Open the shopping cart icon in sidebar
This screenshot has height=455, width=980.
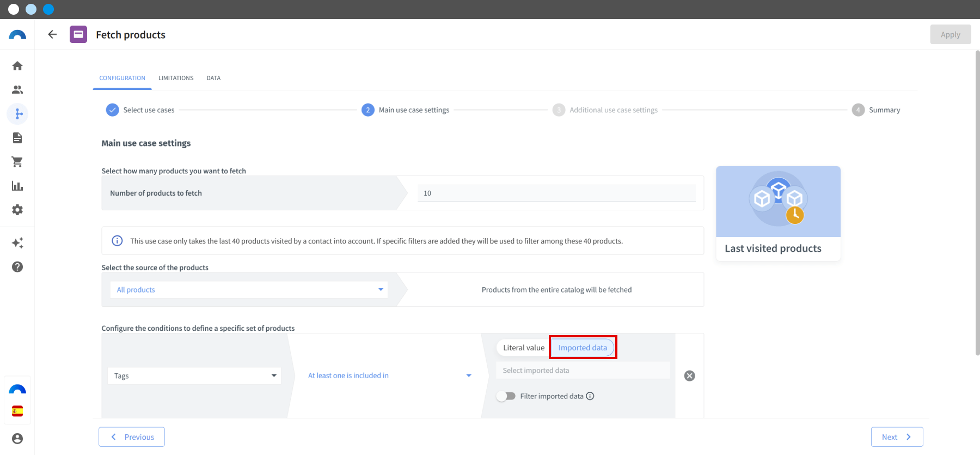point(17,162)
